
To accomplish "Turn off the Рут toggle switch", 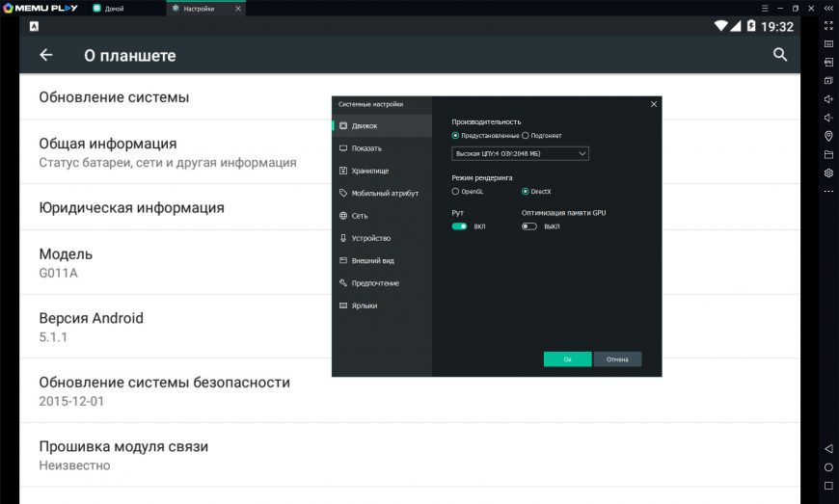I will tap(459, 226).
